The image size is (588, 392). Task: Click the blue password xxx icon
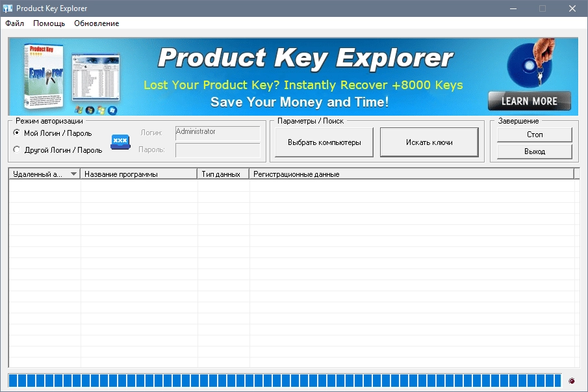click(x=120, y=142)
